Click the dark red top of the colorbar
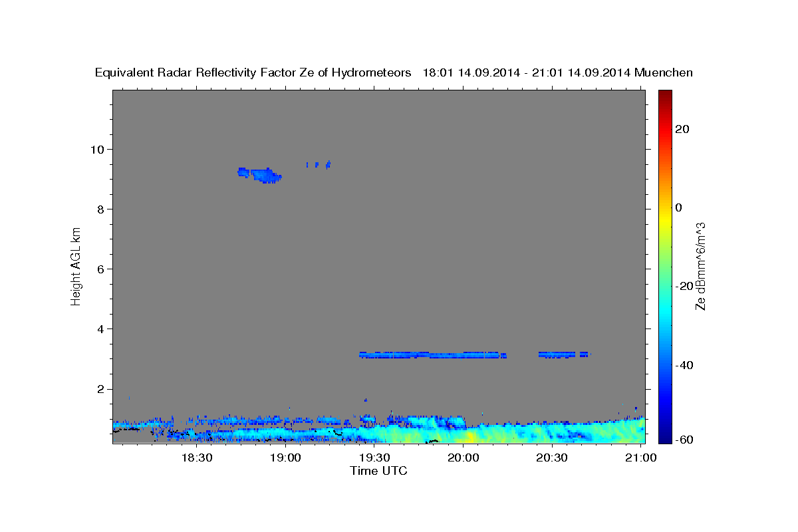This screenshot has height=532, width=798. [x=665, y=96]
